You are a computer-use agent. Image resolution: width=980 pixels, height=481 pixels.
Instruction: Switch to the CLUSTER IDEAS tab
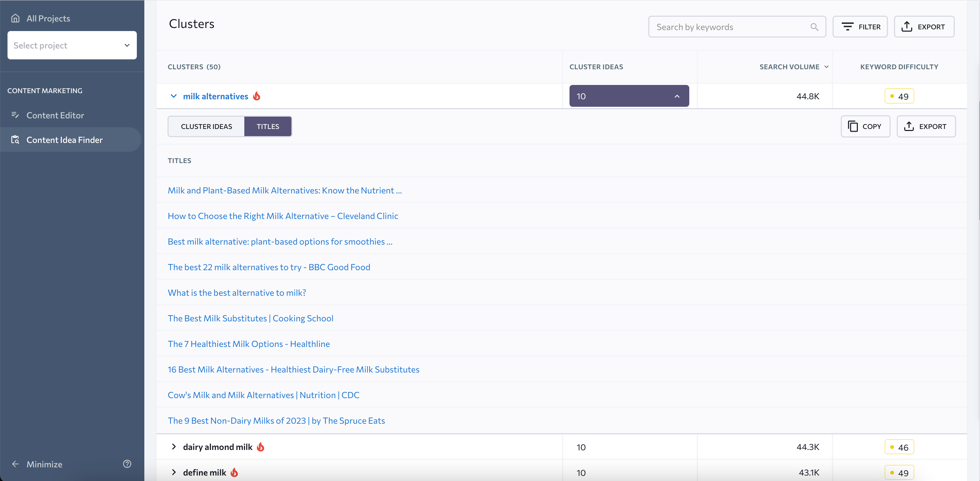point(206,126)
